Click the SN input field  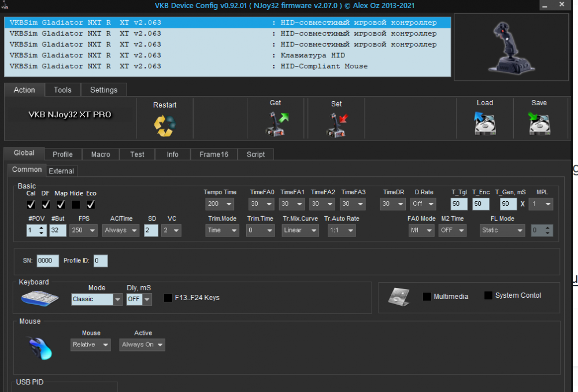click(47, 261)
